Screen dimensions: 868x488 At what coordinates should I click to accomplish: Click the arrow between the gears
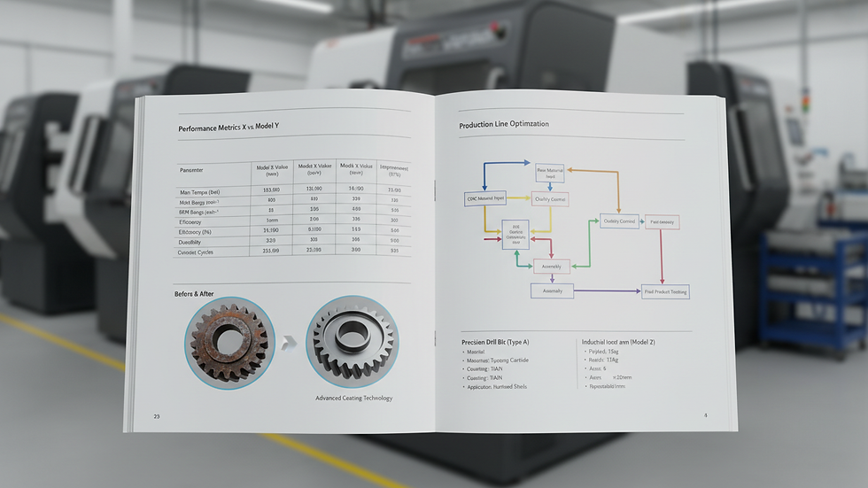(x=289, y=344)
